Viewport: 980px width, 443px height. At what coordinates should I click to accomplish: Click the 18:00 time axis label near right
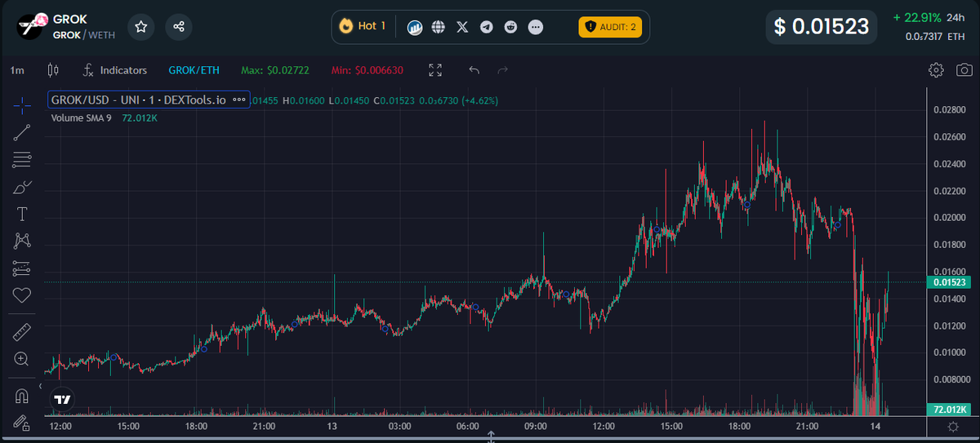click(x=739, y=427)
